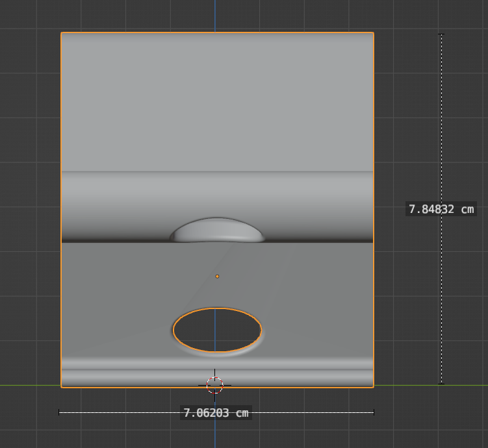Click the red-white 3D cursor crosshair

[214, 385]
